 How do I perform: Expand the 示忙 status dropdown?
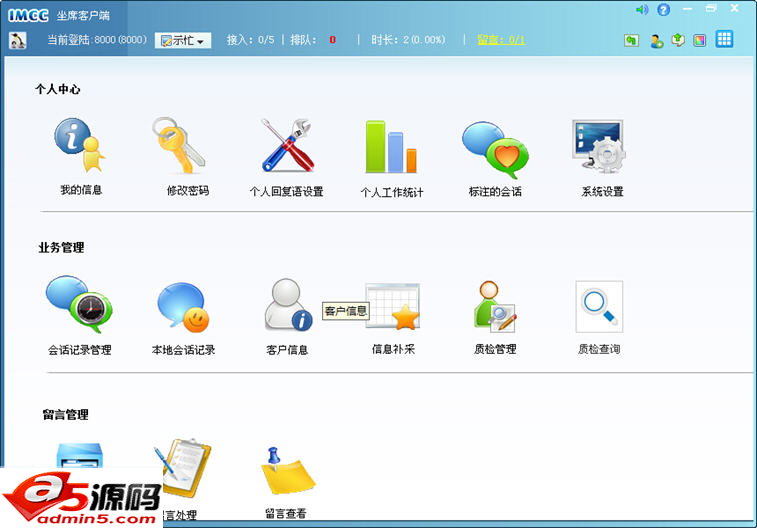[183, 41]
